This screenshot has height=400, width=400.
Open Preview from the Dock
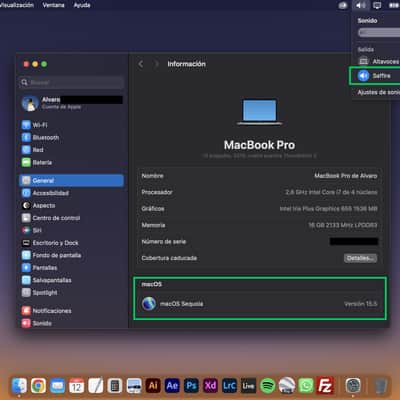(x=134, y=386)
